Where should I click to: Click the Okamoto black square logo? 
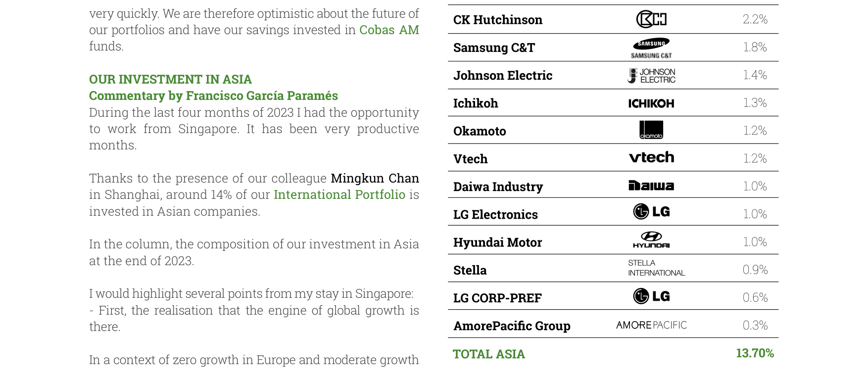[651, 130]
